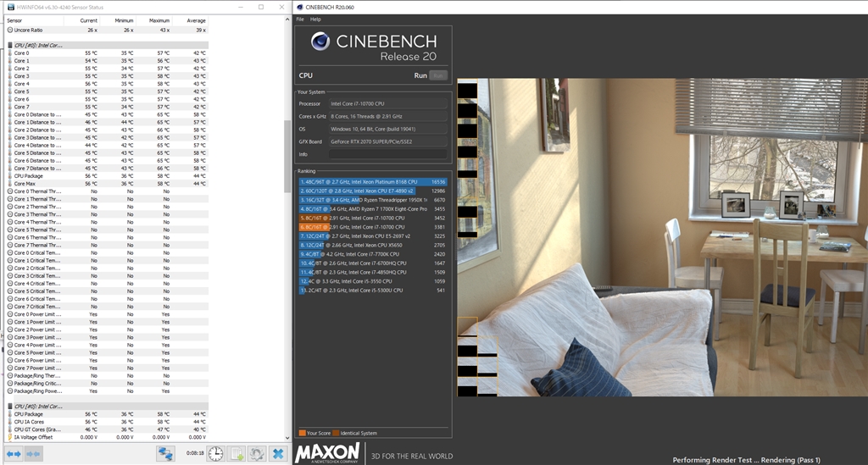The width and height of the screenshot is (868, 465).
Task: Select the Core 0 Thermal Thr... sensor row
Action: pyautogui.click(x=108, y=191)
